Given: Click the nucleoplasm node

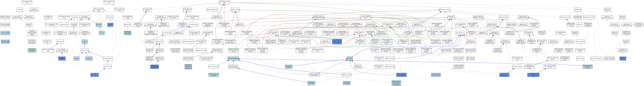Looking at the screenshot, I should (x=89, y=58).
